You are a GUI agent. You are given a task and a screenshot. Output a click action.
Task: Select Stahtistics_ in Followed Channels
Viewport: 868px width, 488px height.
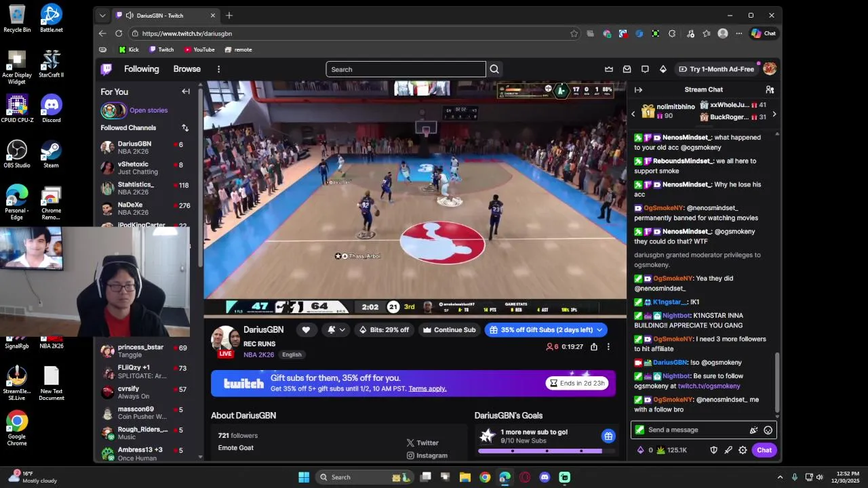pos(145,188)
